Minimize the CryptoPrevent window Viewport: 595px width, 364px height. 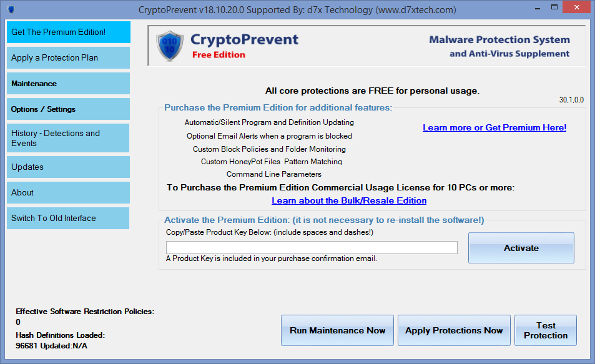[538, 8]
